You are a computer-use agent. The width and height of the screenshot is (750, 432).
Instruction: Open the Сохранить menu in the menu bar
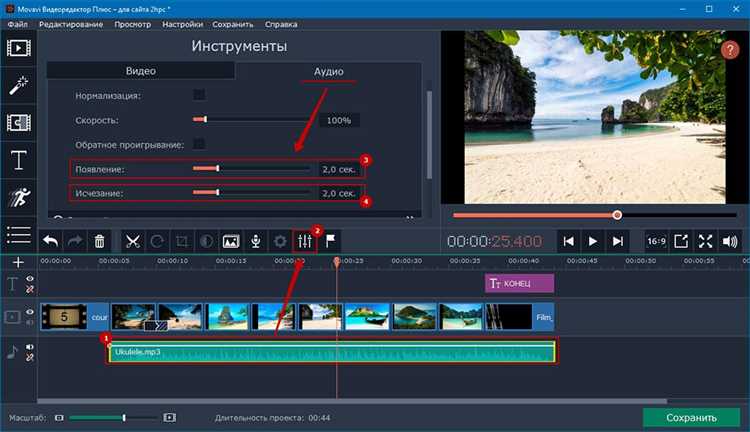tap(233, 24)
